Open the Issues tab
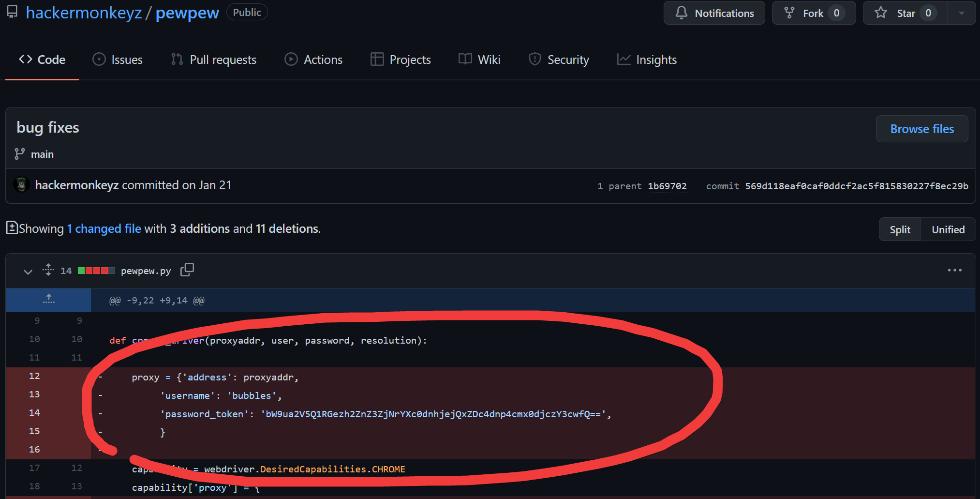 118,60
